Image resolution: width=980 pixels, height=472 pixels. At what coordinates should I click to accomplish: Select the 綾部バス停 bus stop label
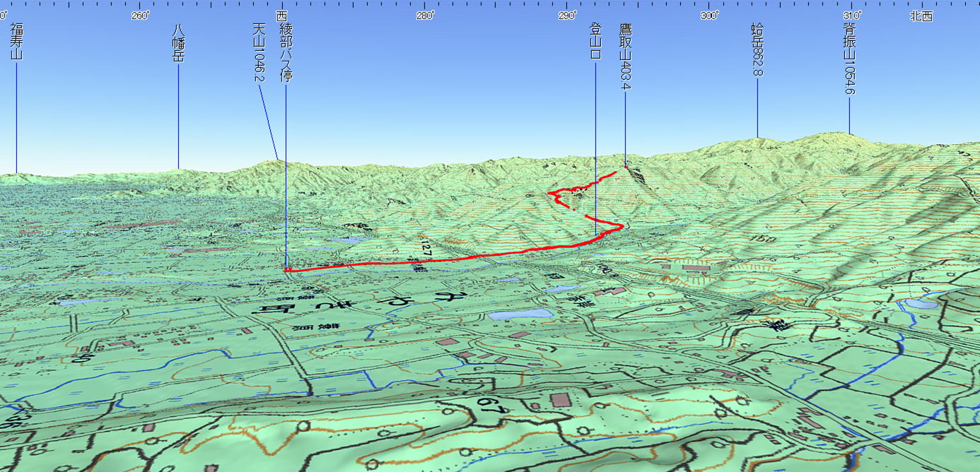(x=286, y=52)
